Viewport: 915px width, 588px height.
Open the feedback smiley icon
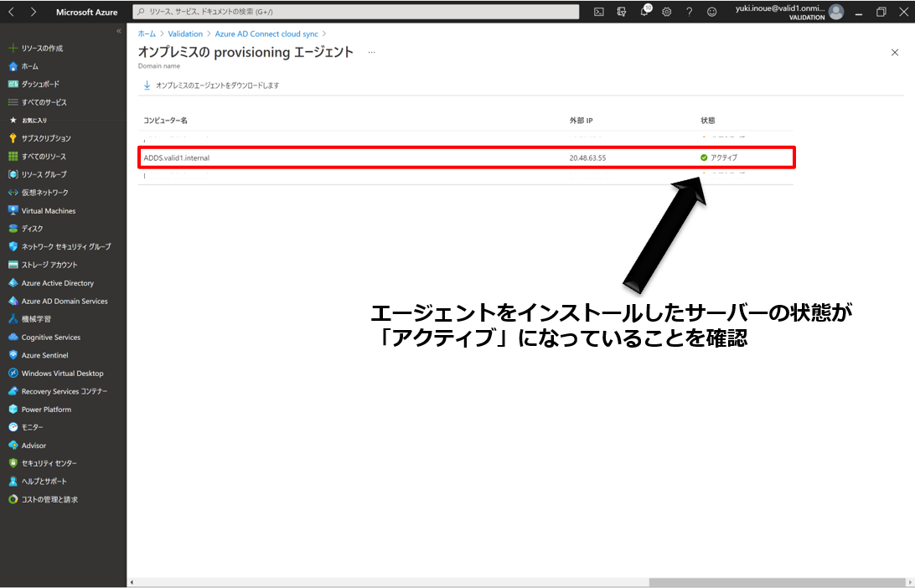coord(712,12)
